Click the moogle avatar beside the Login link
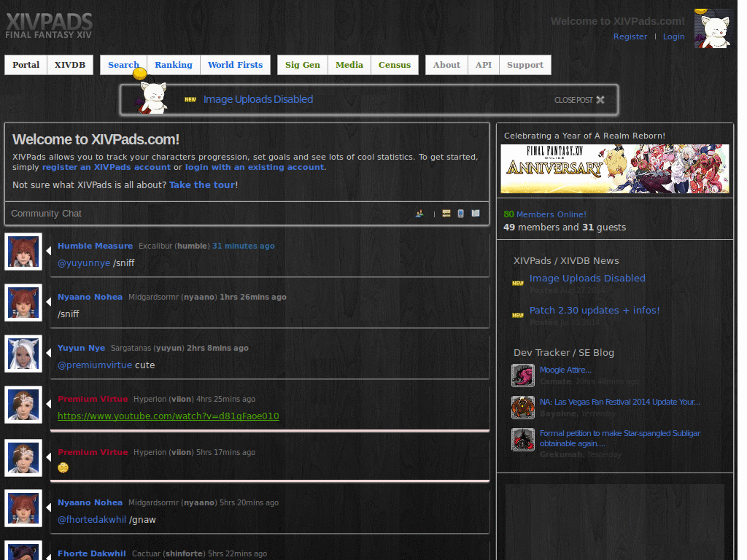 click(712, 28)
